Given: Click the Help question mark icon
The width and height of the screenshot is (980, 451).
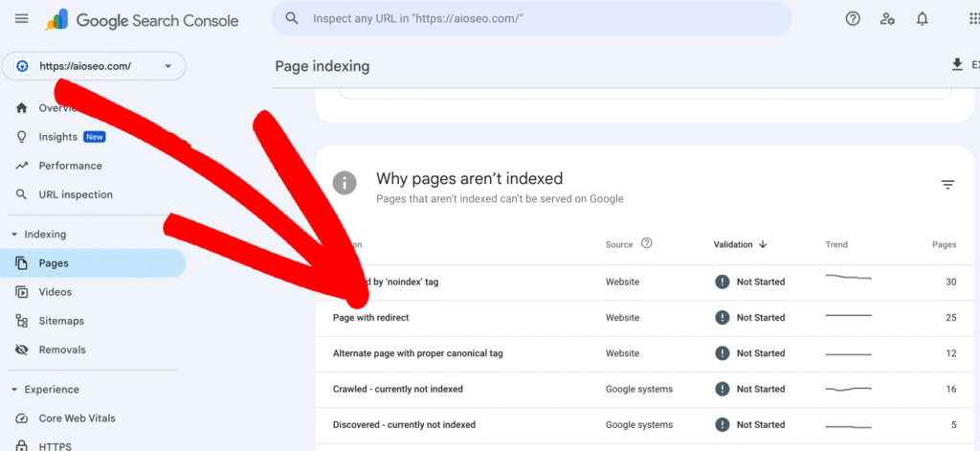Looking at the screenshot, I should pyautogui.click(x=853, y=19).
